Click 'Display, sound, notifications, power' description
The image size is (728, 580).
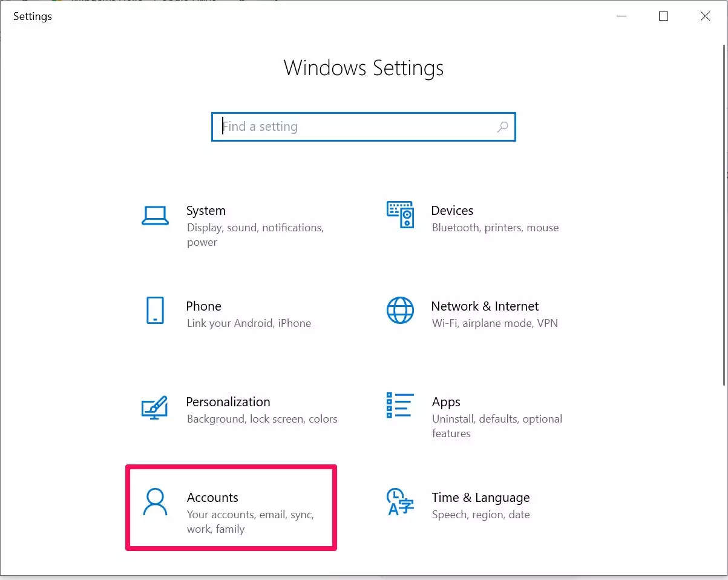255,235
